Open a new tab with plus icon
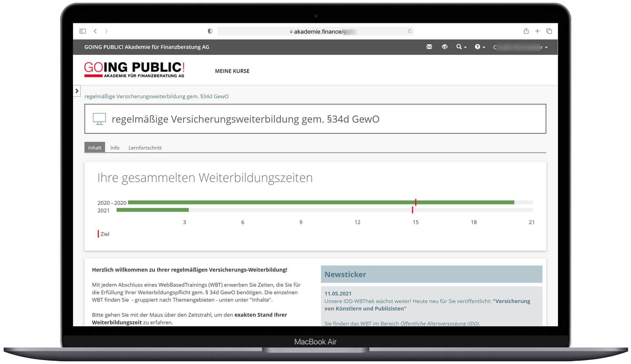 pyautogui.click(x=537, y=31)
